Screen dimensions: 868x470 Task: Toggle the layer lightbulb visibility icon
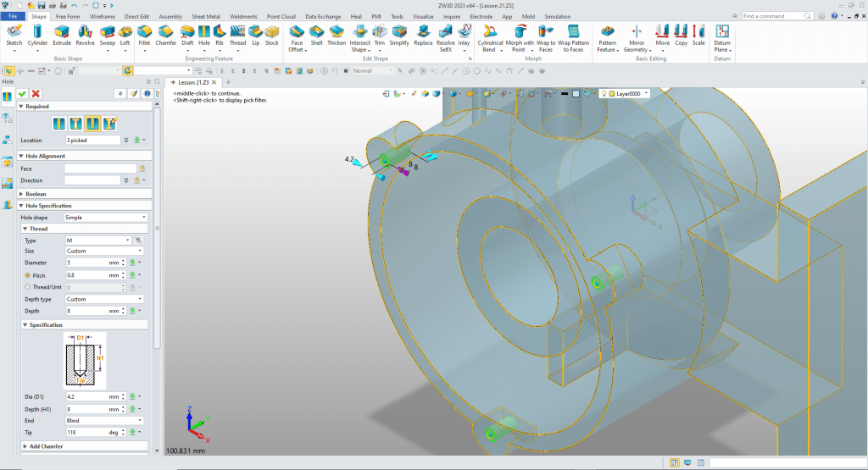[604, 94]
